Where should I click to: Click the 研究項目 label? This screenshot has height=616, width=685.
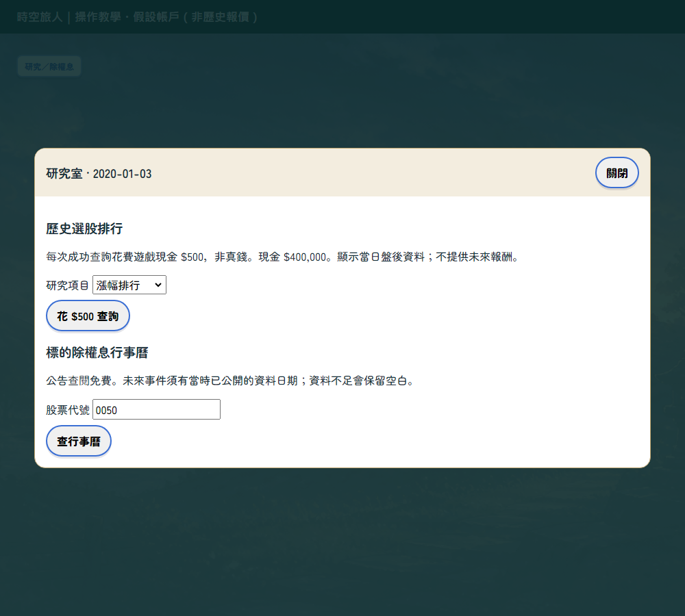click(68, 285)
